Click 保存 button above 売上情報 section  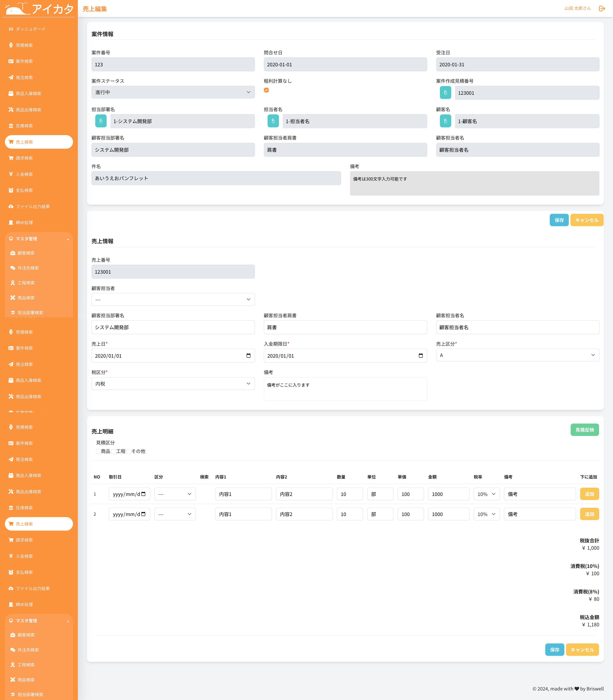(x=559, y=220)
